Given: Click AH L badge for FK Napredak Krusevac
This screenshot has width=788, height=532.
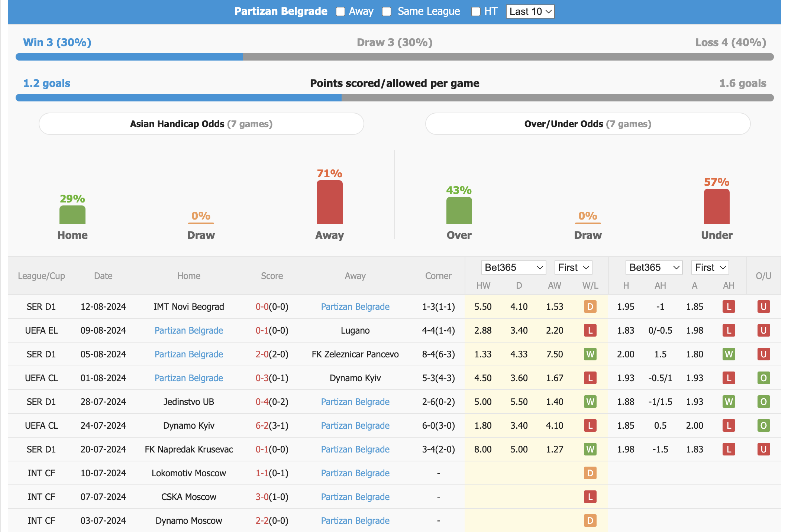Looking at the screenshot, I should (x=729, y=449).
